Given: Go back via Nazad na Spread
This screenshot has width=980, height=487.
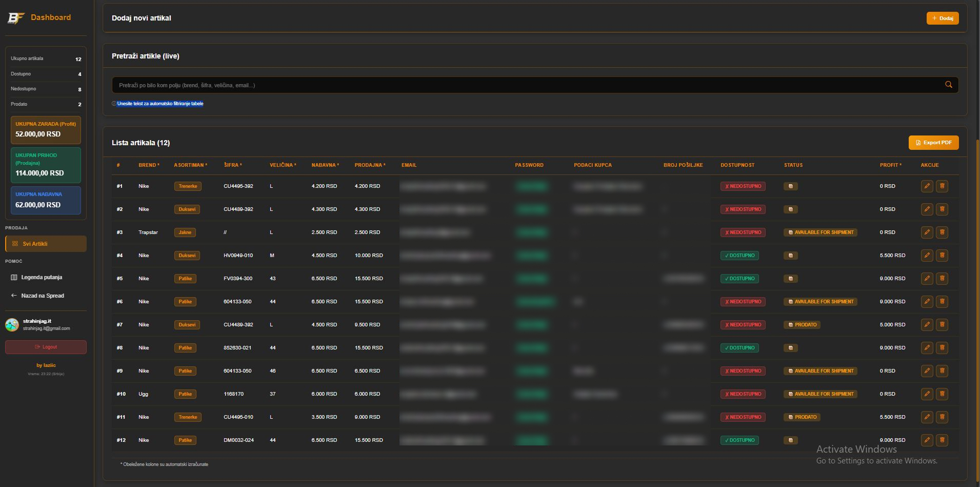Looking at the screenshot, I should [x=42, y=296].
